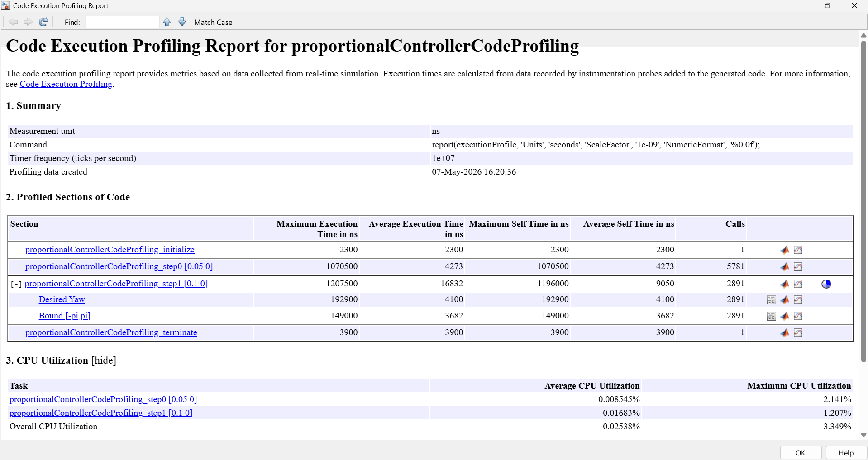Screen dimensions: 868x460
Task: Export terminate row data to MATLAB
Action: 785,332
